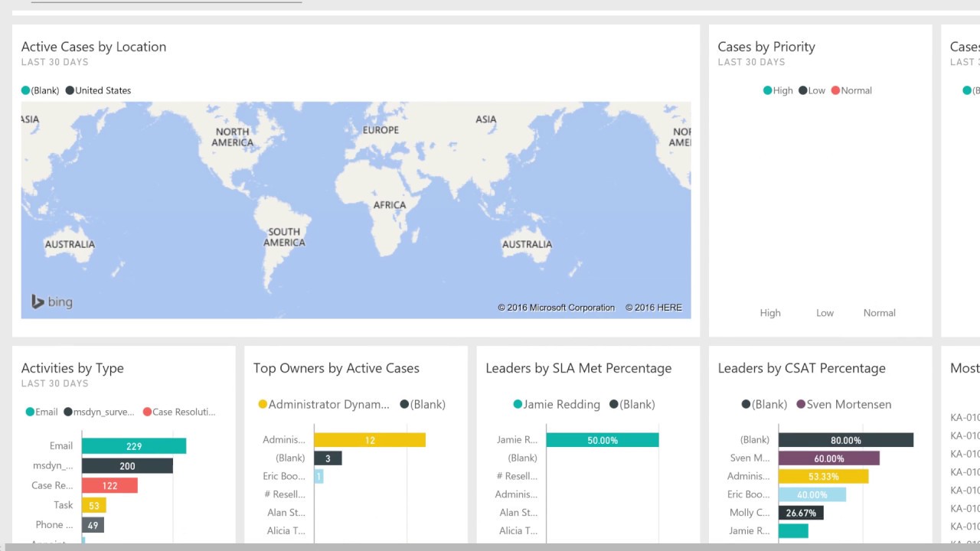This screenshot has height=551, width=980.
Task: Click msdyn_survey bar showing 200
Action: pyautogui.click(x=127, y=466)
